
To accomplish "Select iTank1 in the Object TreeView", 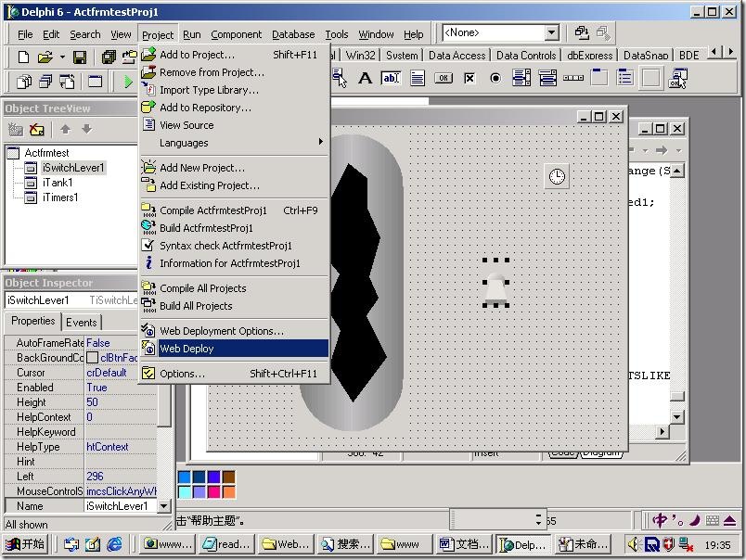I will (59, 183).
